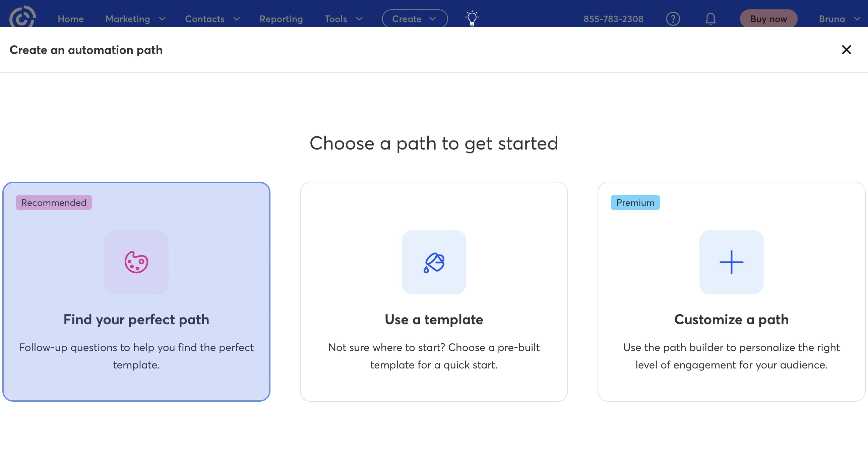Click the Buy now button
Viewport: 868px width, 458px height.
click(768, 19)
